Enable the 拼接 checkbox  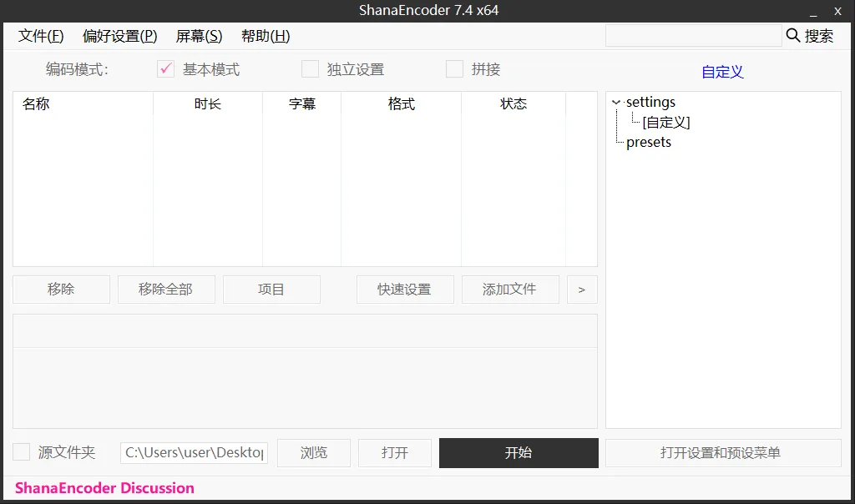point(455,69)
